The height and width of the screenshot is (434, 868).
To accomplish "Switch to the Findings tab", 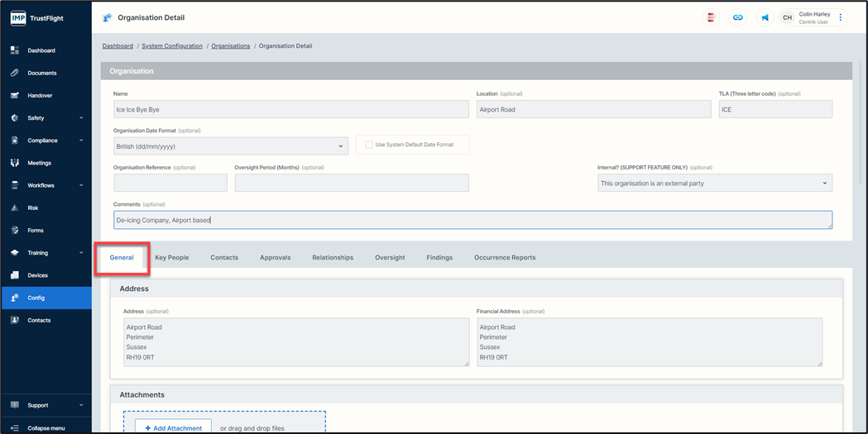I will (439, 258).
